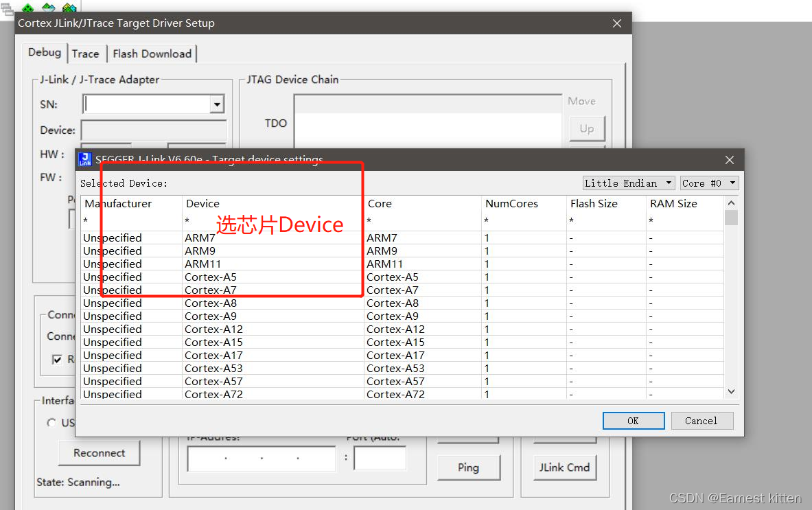The width and height of the screenshot is (812, 510).
Task: Click the Device field in J-Link adapter
Action: [x=154, y=130]
